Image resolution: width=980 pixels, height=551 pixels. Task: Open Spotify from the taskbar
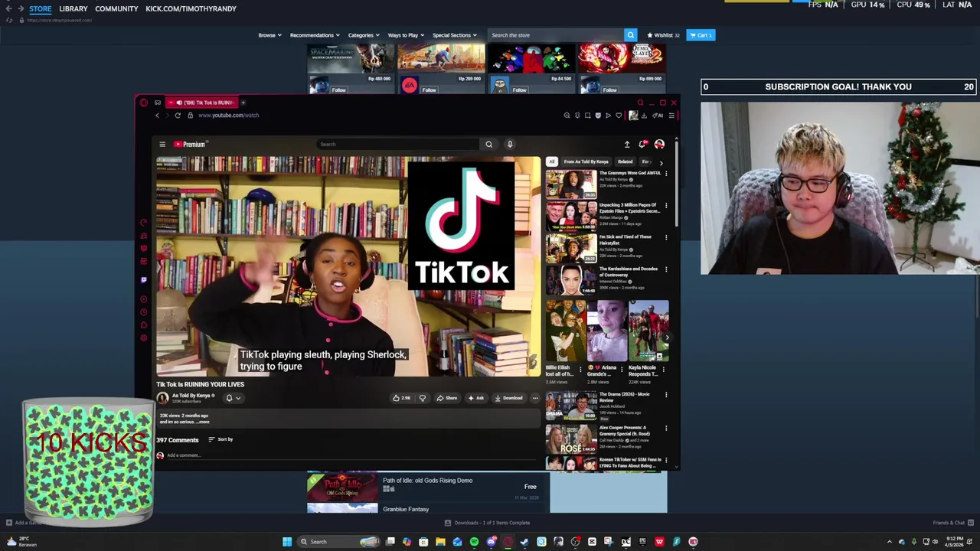(x=474, y=542)
